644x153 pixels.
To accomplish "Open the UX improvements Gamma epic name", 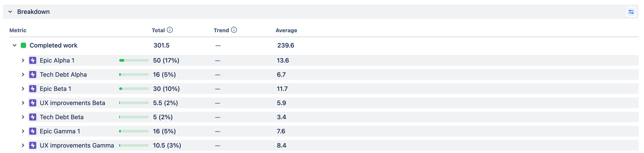I will click(77, 145).
